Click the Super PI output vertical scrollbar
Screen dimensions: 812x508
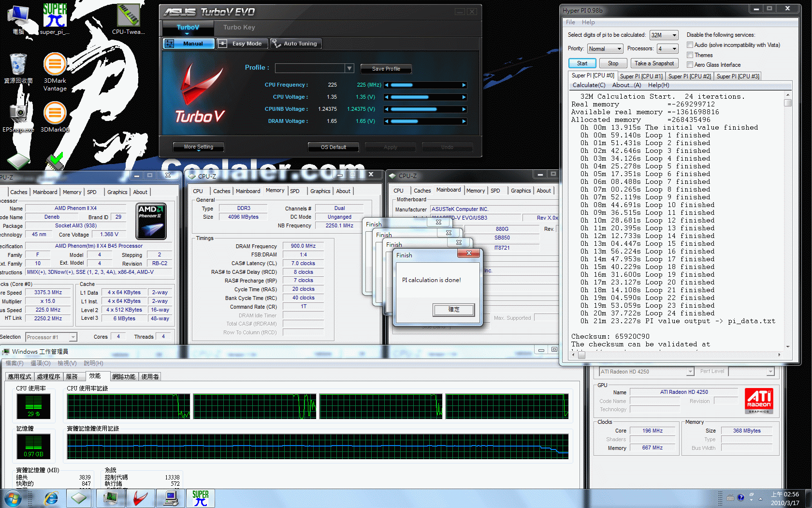pyautogui.click(x=788, y=220)
